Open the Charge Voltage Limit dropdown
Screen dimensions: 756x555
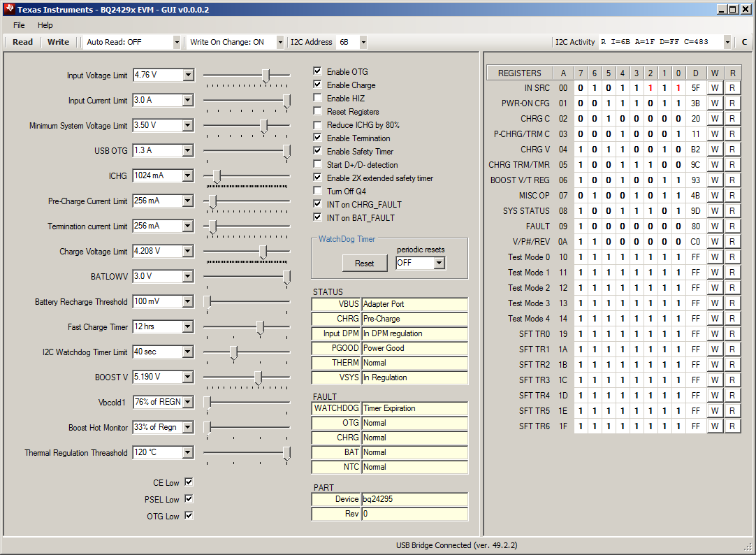188,251
